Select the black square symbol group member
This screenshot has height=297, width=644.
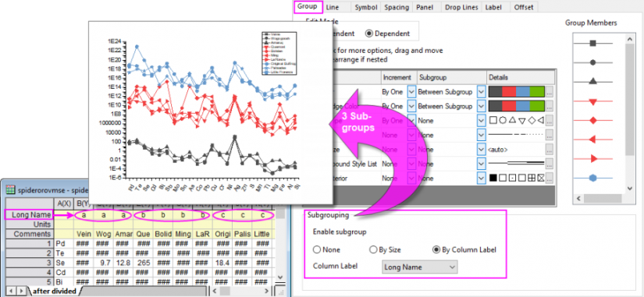pyautogui.click(x=592, y=43)
